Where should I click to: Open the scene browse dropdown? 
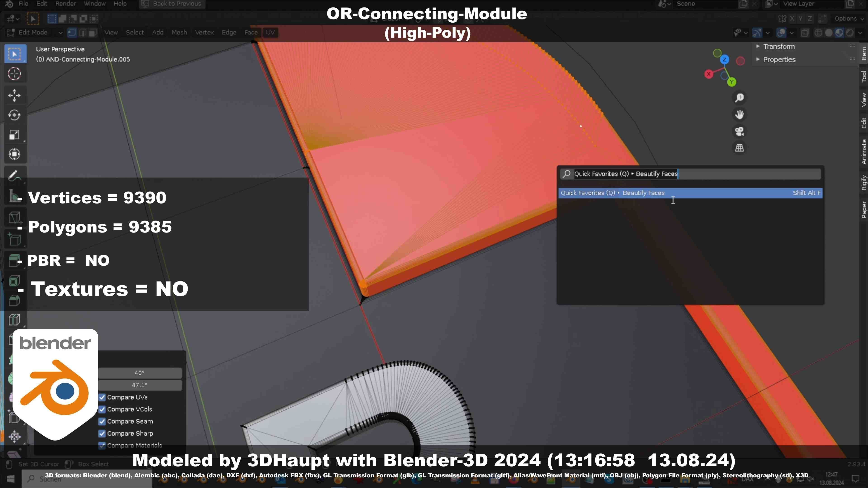click(x=665, y=4)
